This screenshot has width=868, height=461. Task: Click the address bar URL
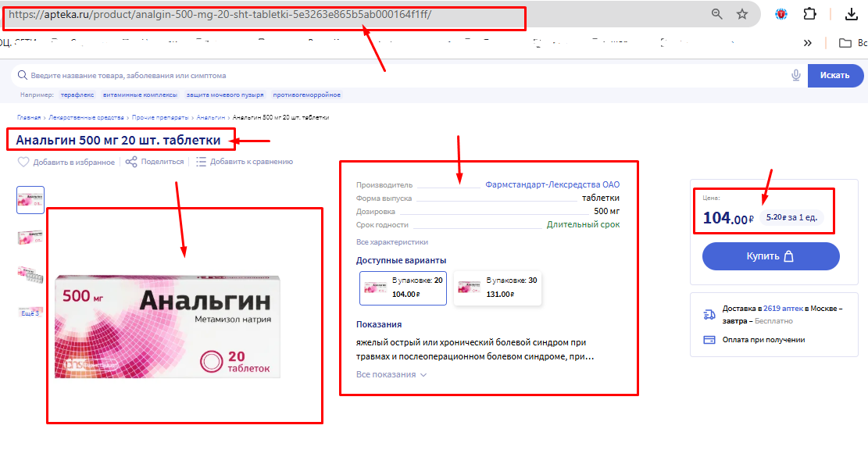coord(220,14)
